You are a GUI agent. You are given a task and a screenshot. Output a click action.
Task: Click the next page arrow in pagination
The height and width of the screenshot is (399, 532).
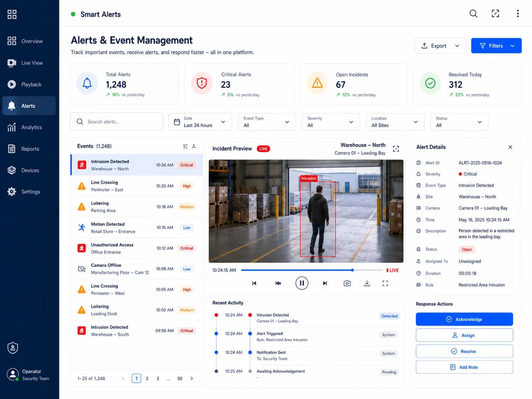coord(191,378)
